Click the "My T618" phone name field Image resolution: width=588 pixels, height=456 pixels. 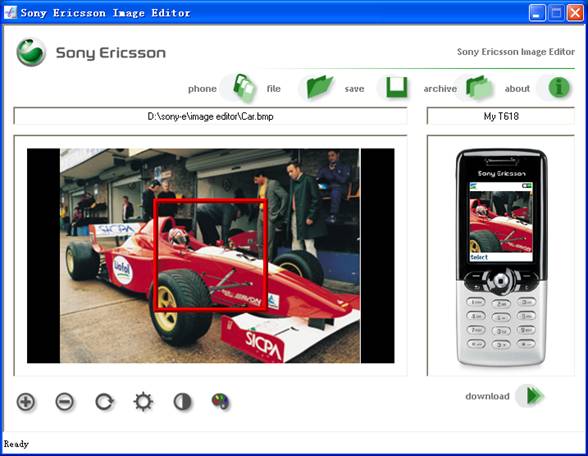(501, 116)
